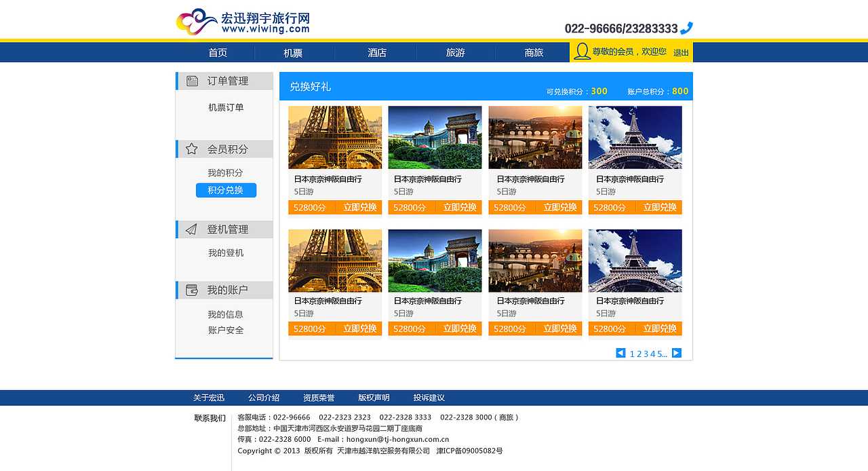Go to previous page with left arrow
Viewport: 868px width, 471px height.
click(x=620, y=353)
